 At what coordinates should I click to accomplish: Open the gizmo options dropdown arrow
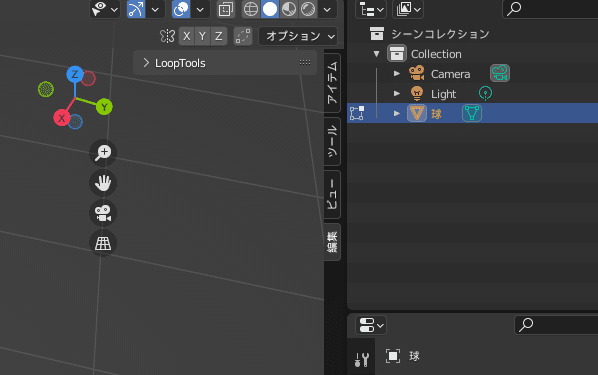click(x=155, y=9)
